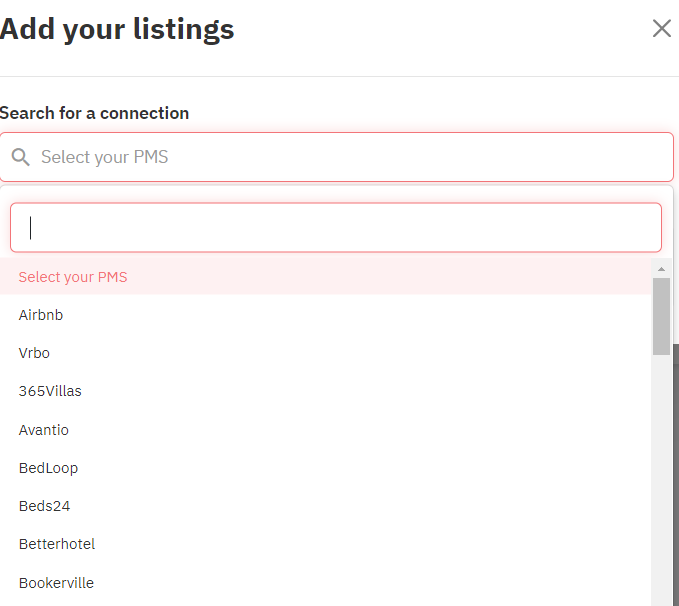
Task: Choose Avantio as your PMS
Action: 326,430
